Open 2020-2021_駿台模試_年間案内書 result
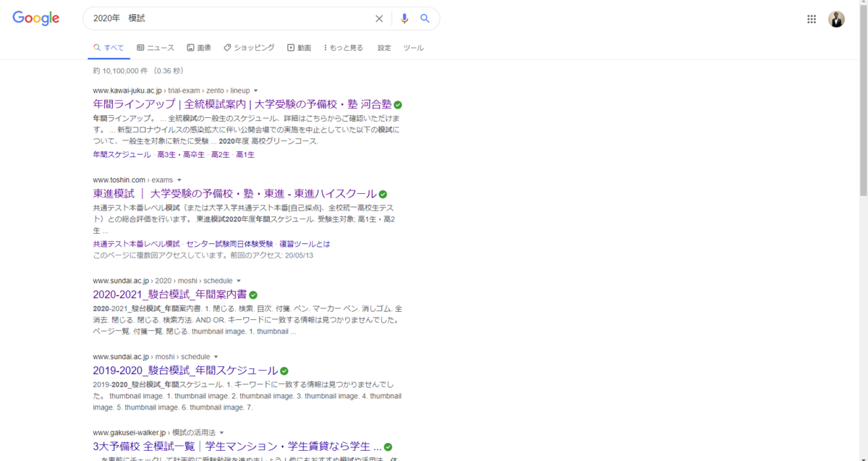This screenshot has height=461, width=868. click(170, 295)
